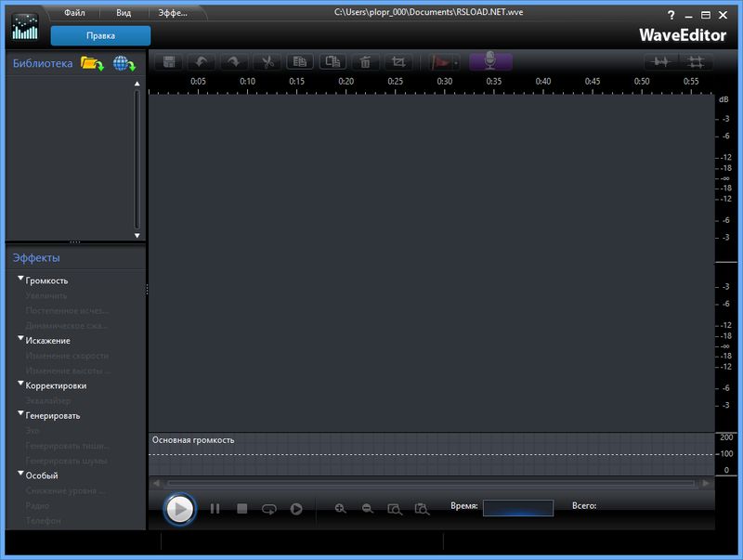This screenshot has width=743, height=560.
Task: Select the Генерировать шумы effect
Action: (66, 461)
